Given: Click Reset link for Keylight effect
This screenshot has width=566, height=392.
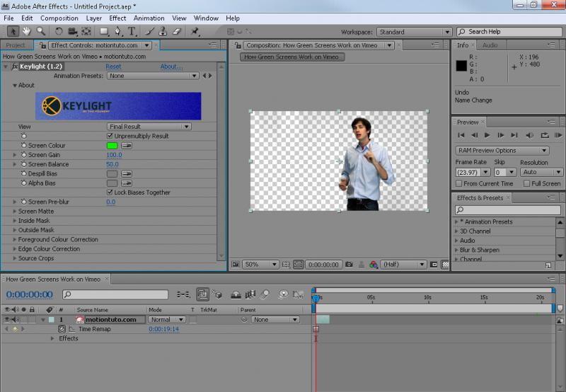Looking at the screenshot, I should click(113, 67).
